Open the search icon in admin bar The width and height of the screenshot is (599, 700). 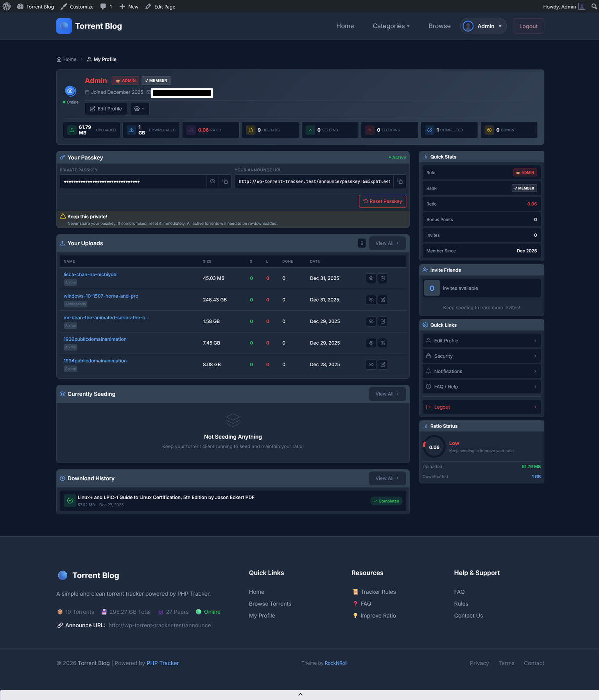coord(594,6)
